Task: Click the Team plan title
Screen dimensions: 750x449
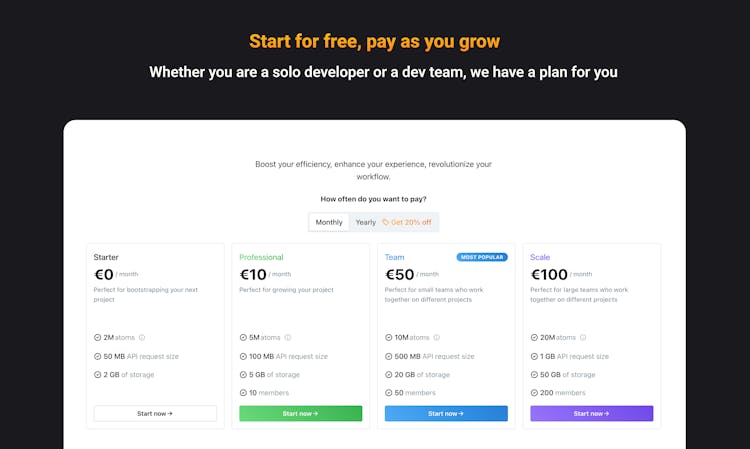Action: (395, 257)
